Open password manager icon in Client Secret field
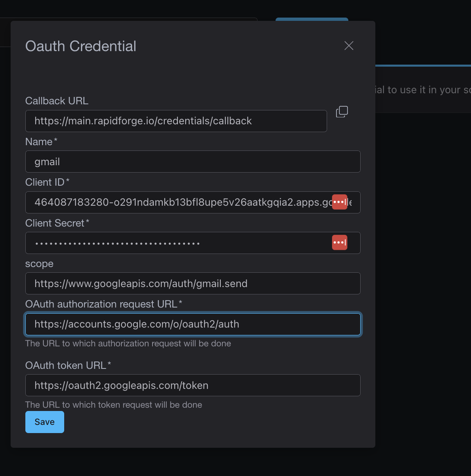This screenshot has width=471, height=476. (339, 242)
